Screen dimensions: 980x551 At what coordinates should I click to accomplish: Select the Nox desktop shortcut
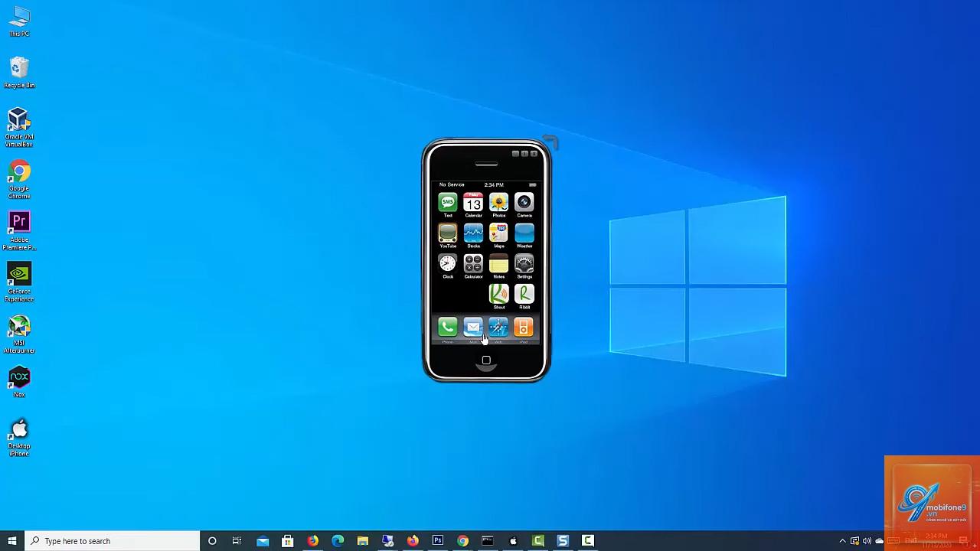tap(19, 382)
